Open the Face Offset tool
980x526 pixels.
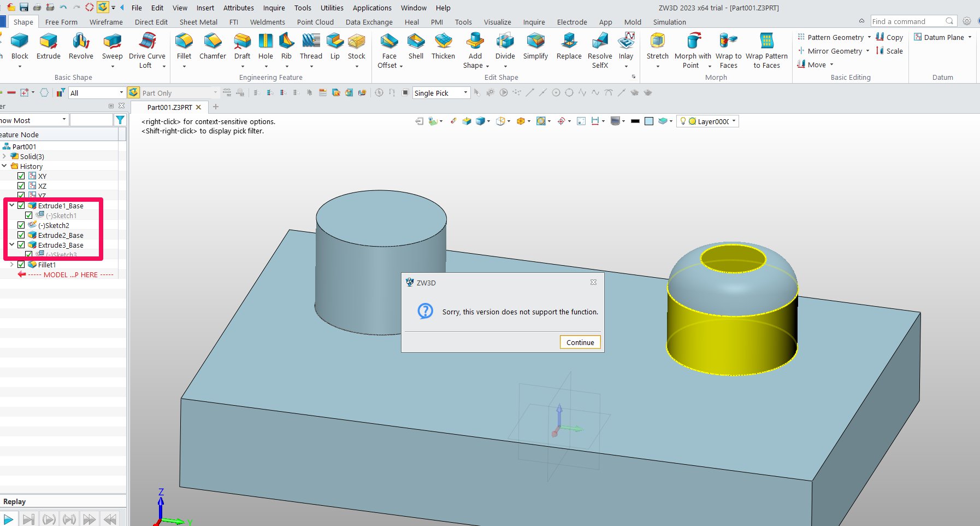[389, 50]
